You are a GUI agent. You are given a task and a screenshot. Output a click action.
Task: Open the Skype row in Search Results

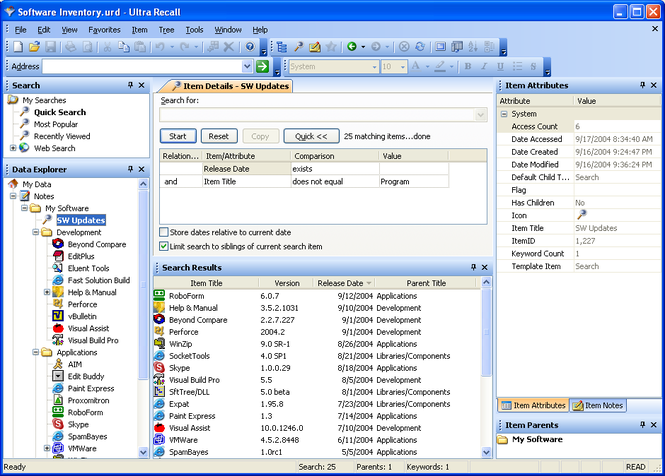click(x=317, y=368)
